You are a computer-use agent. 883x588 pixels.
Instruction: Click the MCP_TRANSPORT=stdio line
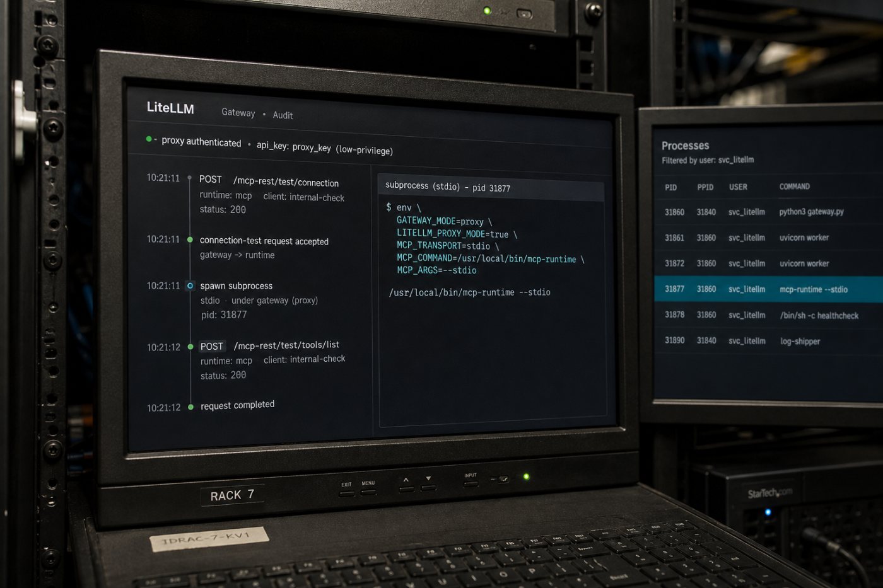point(447,246)
